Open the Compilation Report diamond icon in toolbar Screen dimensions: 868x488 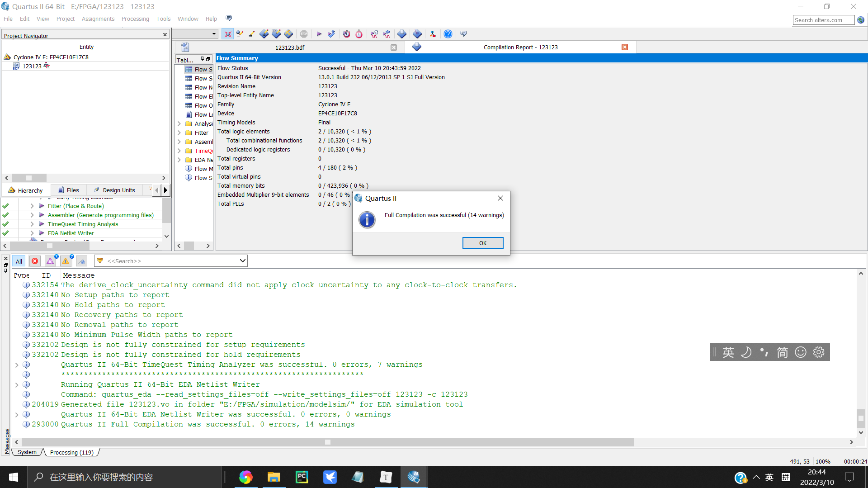click(x=401, y=34)
